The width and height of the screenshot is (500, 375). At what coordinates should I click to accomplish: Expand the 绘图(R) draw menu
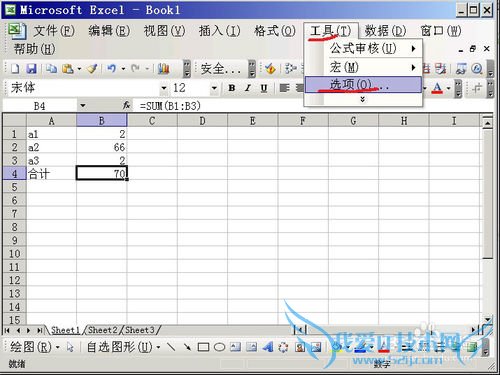(x=35, y=347)
